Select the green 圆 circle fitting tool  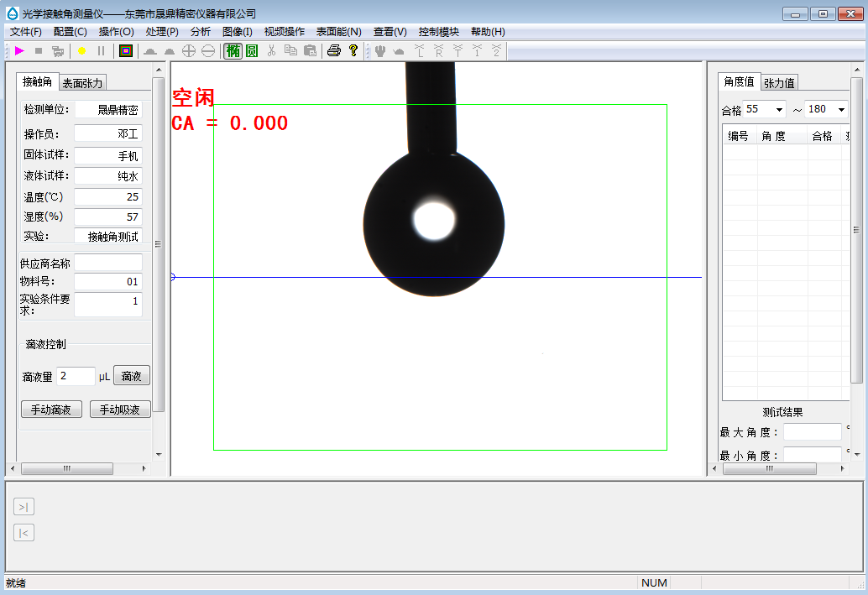(251, 51)
